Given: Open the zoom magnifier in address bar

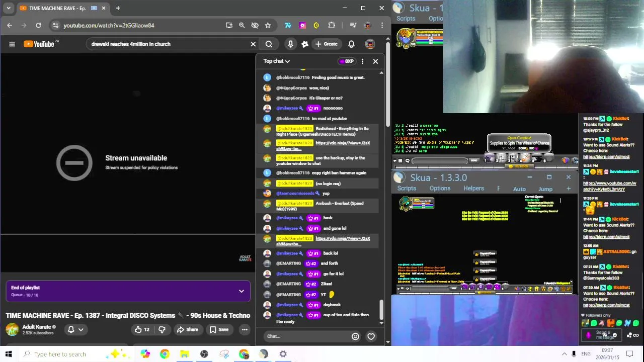Looking at the screenshot, I should pos(242,25).
